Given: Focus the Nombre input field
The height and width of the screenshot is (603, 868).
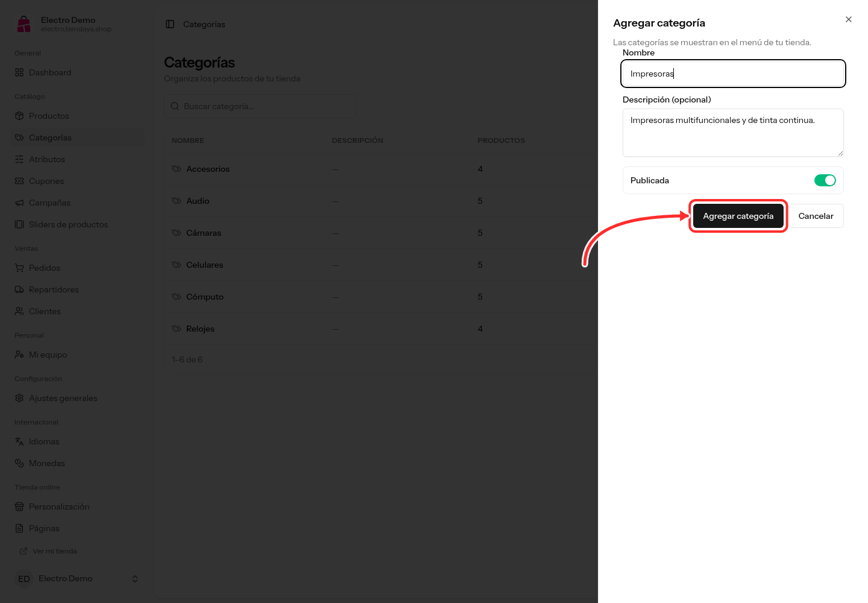Looking at the screenshot, I should pos(733,74).
